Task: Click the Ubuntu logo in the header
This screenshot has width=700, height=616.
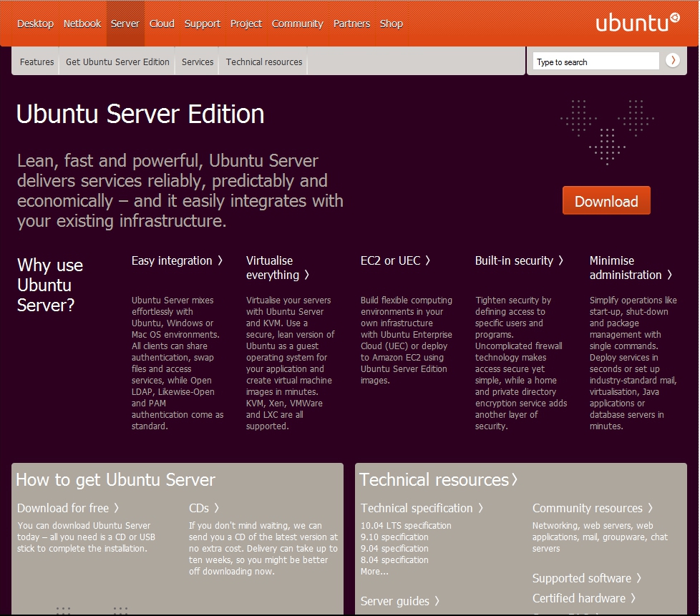Action: coord(638,22)
